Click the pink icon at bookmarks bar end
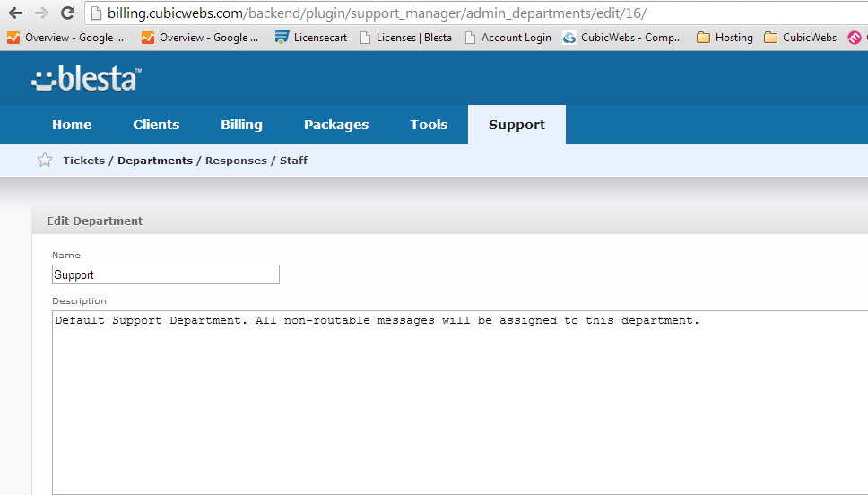Image resolution: width=868 pixels, height=495 pixels. click(x=855, y=38)
